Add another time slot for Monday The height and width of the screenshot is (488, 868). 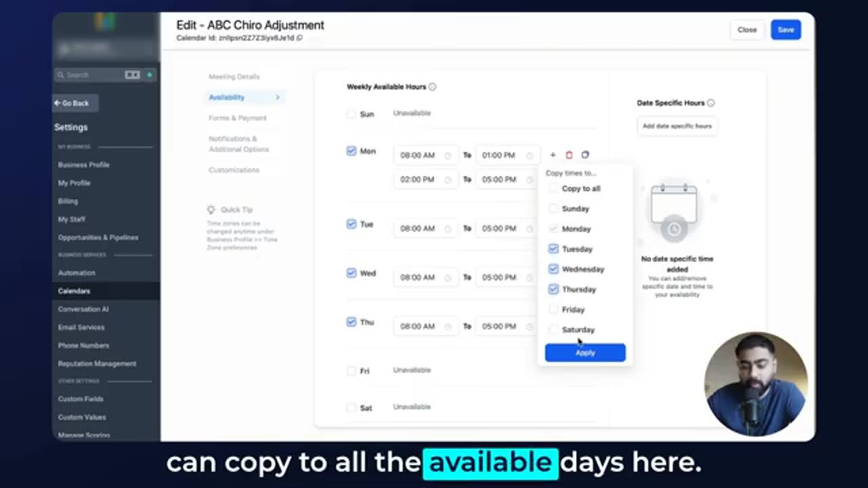(x=553, y=155)
